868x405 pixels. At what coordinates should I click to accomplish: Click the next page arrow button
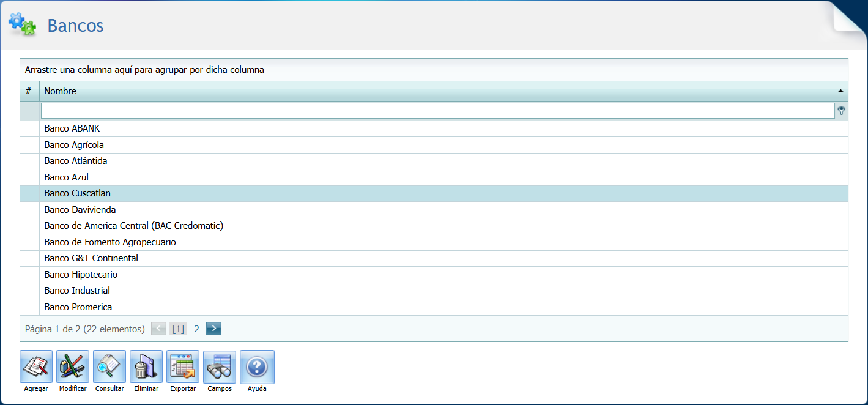tap(213, 329)
